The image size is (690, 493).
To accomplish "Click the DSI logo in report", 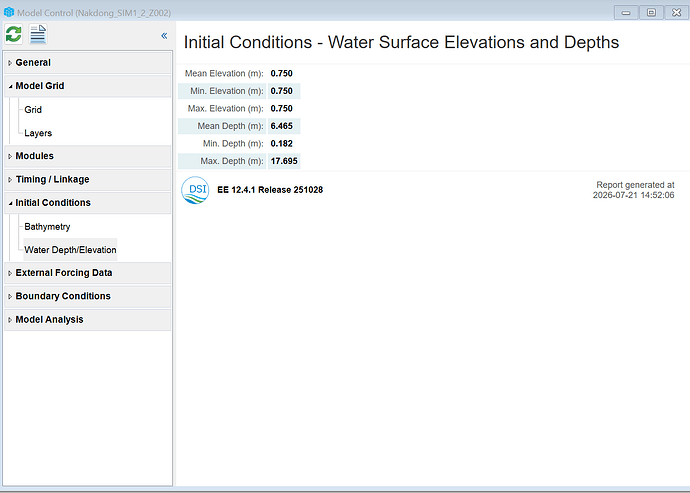I will [195, 190].
